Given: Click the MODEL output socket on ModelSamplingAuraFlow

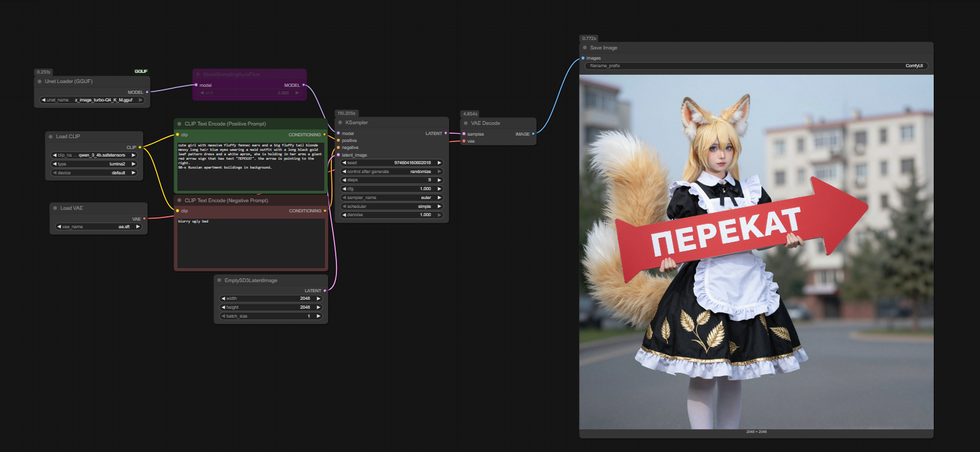Looking at the screenshot, I should [x=304, y=85].
